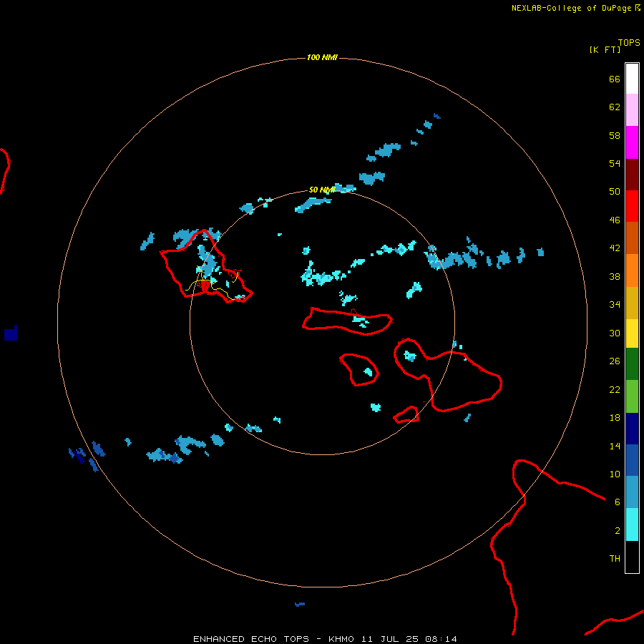
Task: Select the bright red 50 kft legend swatch
Action: [x=632, y=206]
